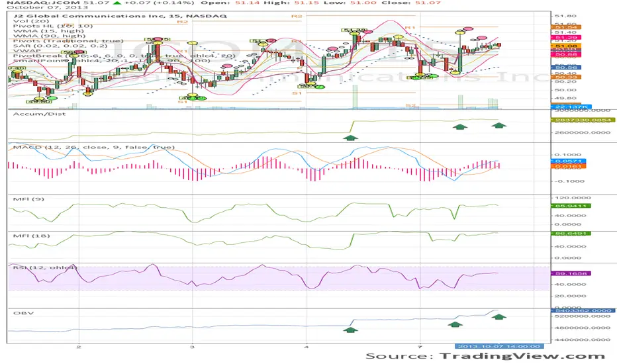Click the RSI (12, ohlc4) pane title
The height and width of the screenshot is (364, 617).
point(45,267)
